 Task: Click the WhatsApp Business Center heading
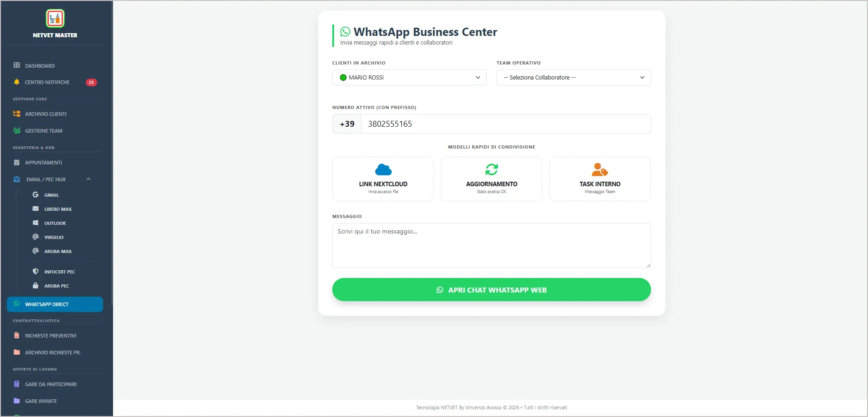pos(425,32)
